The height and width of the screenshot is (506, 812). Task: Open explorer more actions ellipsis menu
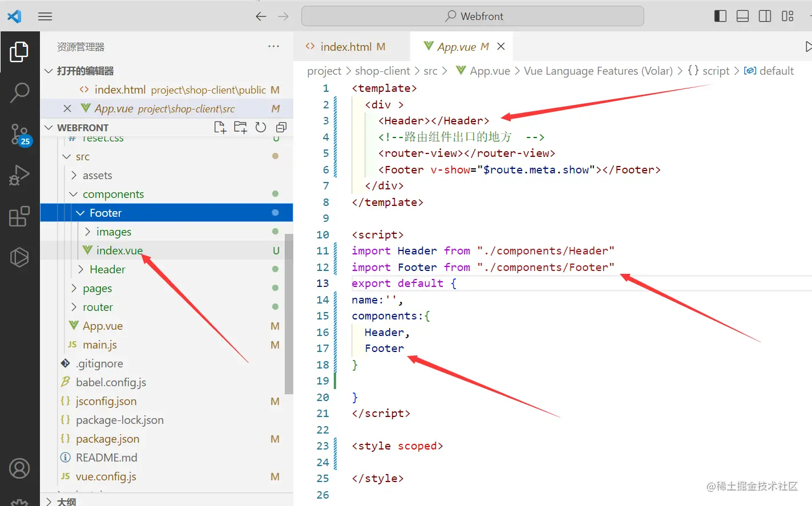tap(274, 46)
